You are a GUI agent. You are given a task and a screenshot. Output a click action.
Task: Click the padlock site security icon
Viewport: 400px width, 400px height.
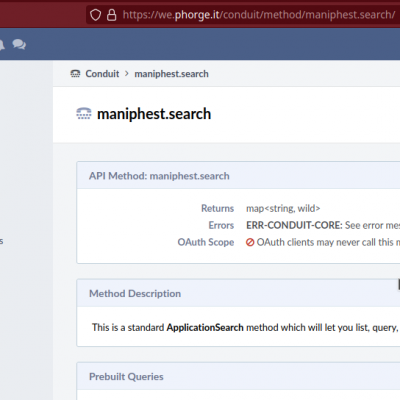coord(112,15)
